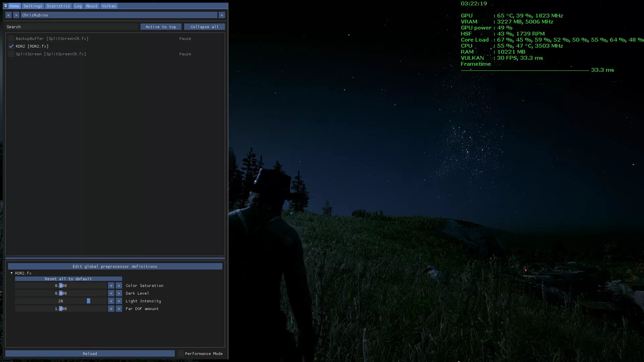Toggle RDR2.fx checkbox on

(11, 46)
